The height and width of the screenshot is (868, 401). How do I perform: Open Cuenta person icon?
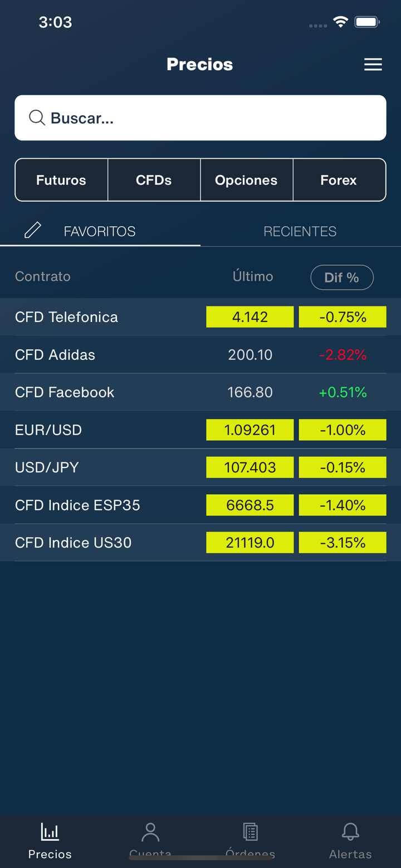coord(150,832)
